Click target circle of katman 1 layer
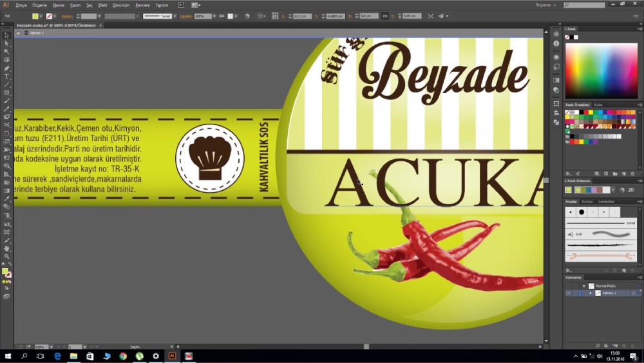The image size is (644, 363). 633,293
